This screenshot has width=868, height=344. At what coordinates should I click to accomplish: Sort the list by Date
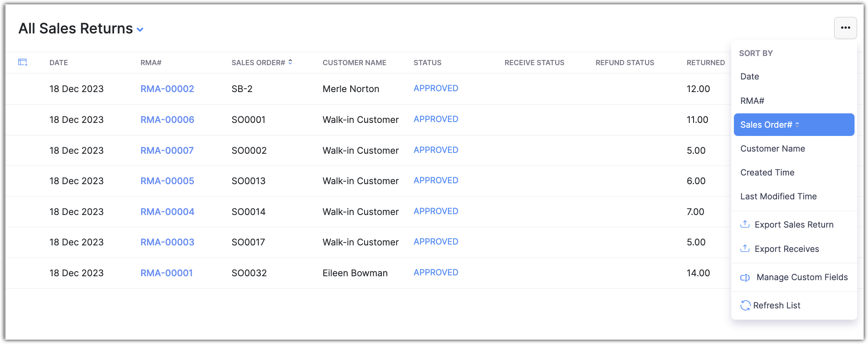click(x=750, y=76)
